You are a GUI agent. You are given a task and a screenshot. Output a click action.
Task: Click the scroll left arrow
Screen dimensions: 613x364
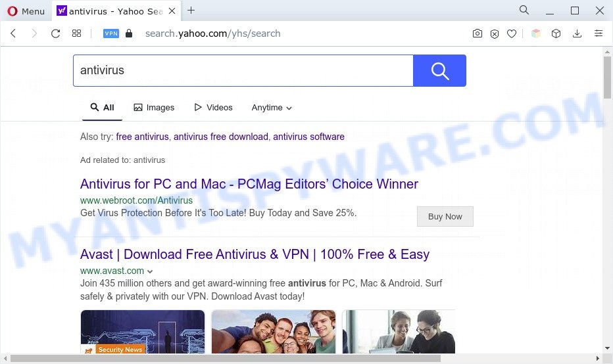click(5, 358)
